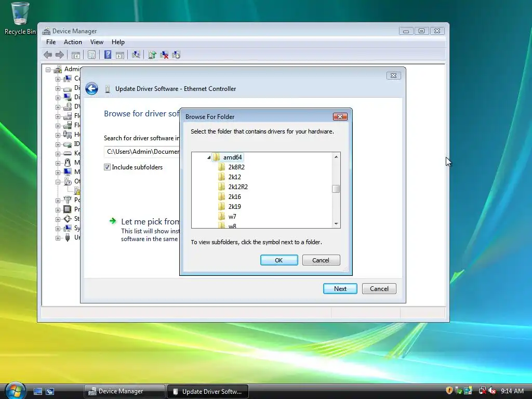Collapse the Admin root node in device tree

pos(48,70)
